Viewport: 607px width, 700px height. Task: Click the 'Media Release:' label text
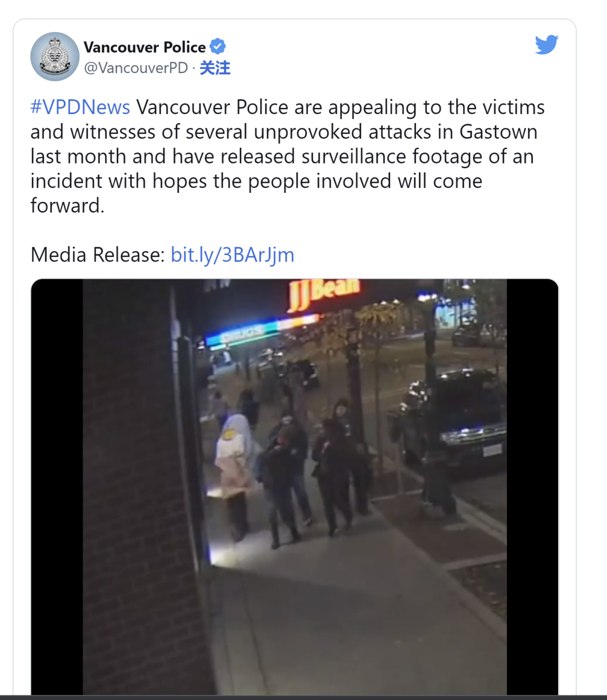coord(98,255)
